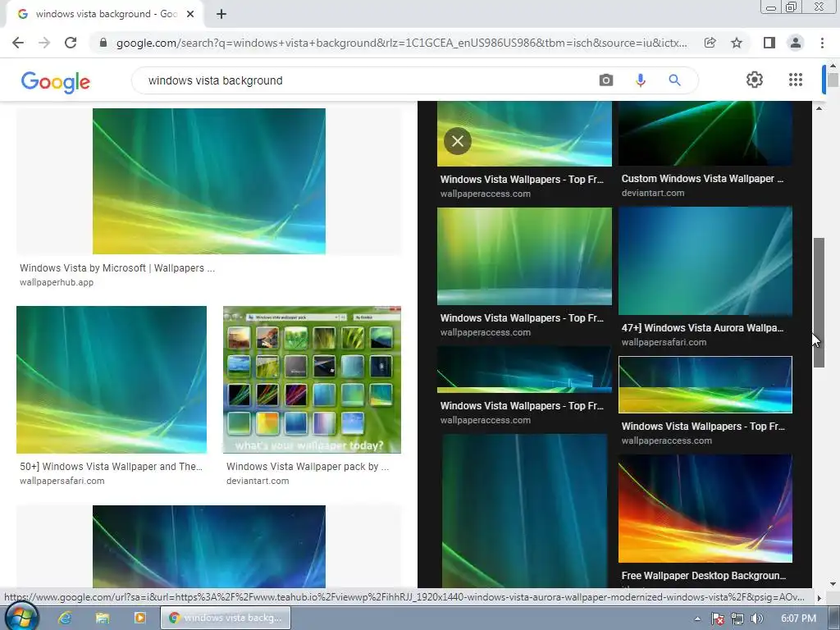Close the image preview panel
Viewport: 840px width, 630px height.
click(x=458, y=141)
